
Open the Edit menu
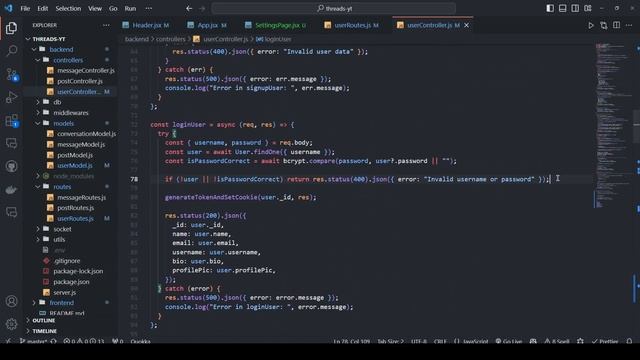(x=42, y=9)
